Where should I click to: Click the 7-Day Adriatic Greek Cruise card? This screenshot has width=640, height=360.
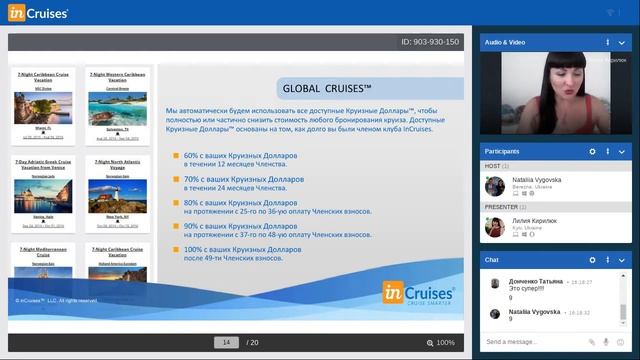pyautogui.click(x=43, y=194)
